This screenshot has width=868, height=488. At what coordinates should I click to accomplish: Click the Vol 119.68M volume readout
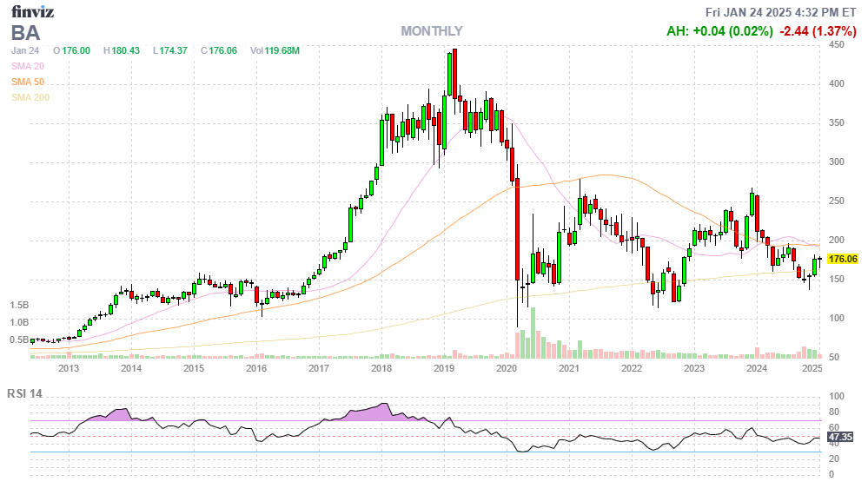coord(275,51)
